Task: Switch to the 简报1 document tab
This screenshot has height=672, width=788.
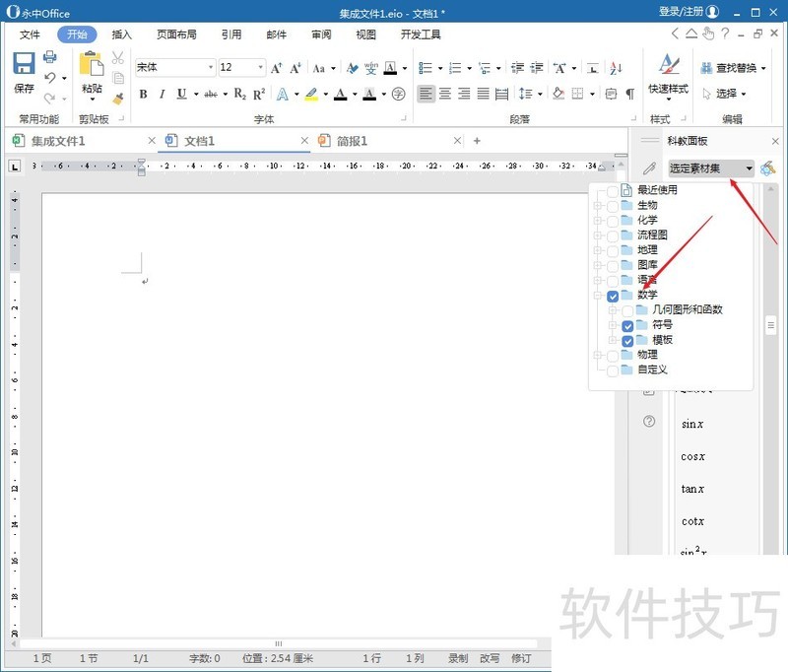Action: 352,141
